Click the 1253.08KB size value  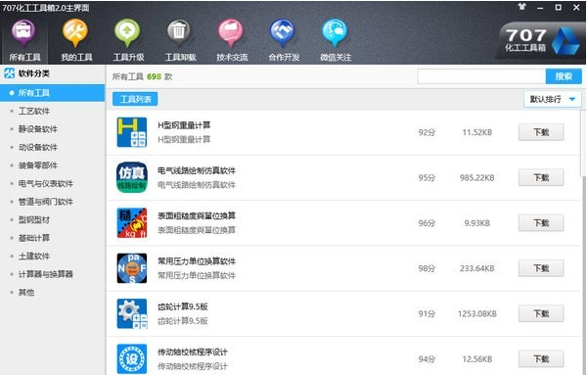477,313
